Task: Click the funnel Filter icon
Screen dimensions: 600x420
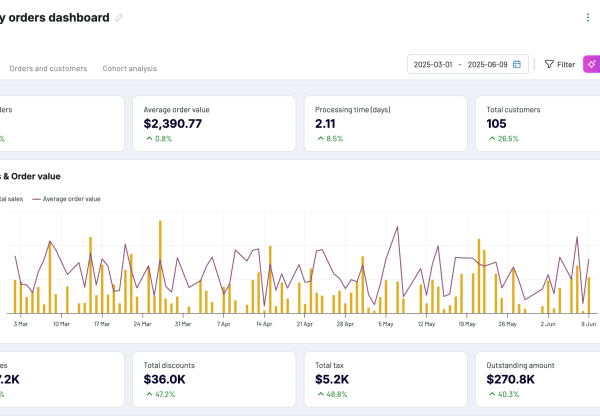Action: pos(548,64)
